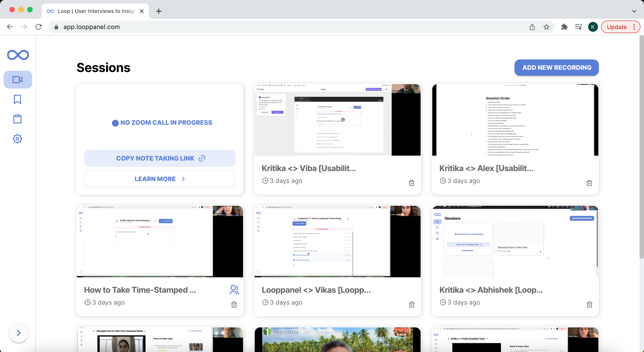This screenshot has width=644, height=352.
Task: Open a new browser tab
Action: pyautogui.click(x=159, y=11)
